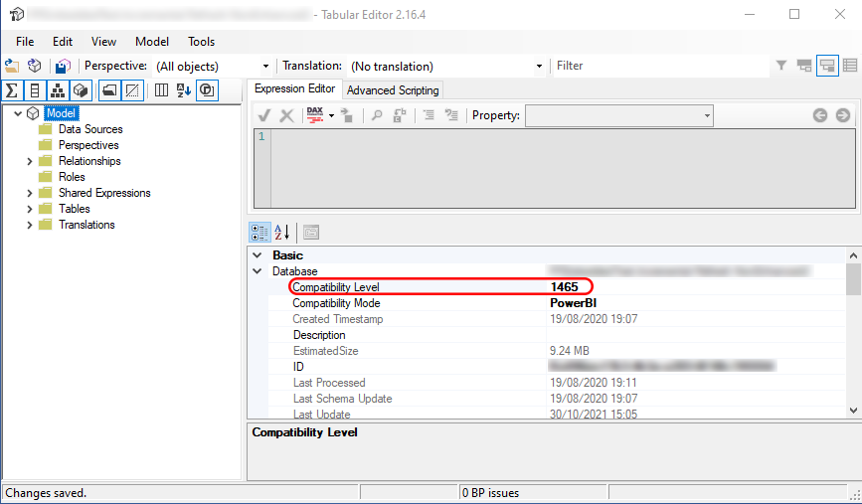The width and height of the screenshot is (862, 504).
Task: Click the cancel expression X icon
Action: coord(286,115)
